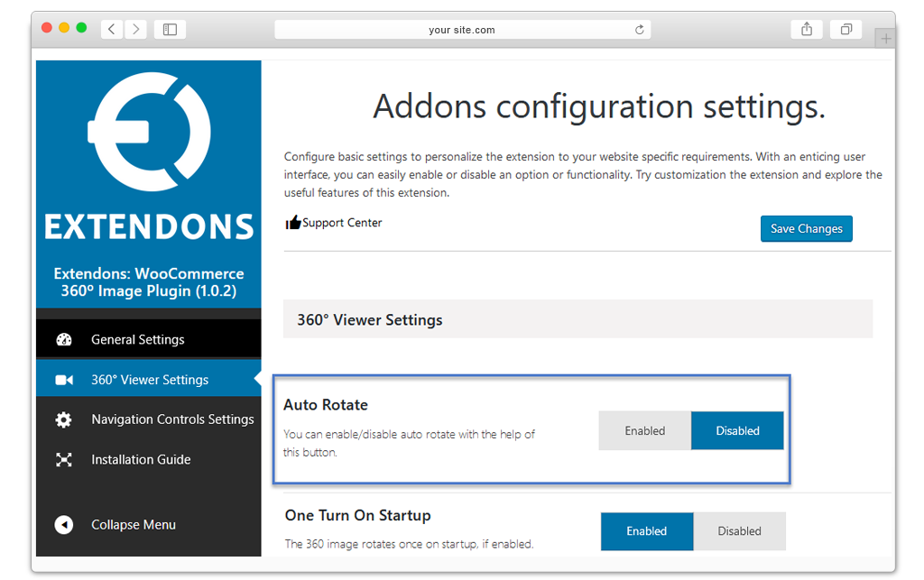
Task: Click the Installation Guide expand icon
Action: [64, 459]
